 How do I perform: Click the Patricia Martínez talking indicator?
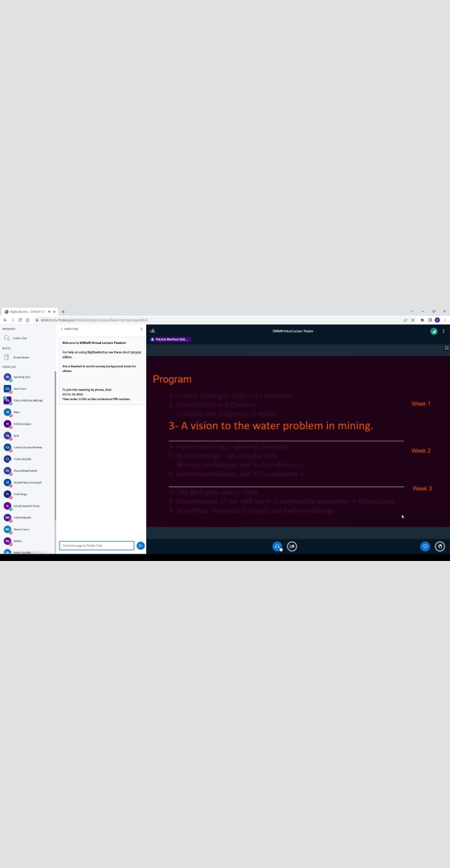tap(170, 339)
